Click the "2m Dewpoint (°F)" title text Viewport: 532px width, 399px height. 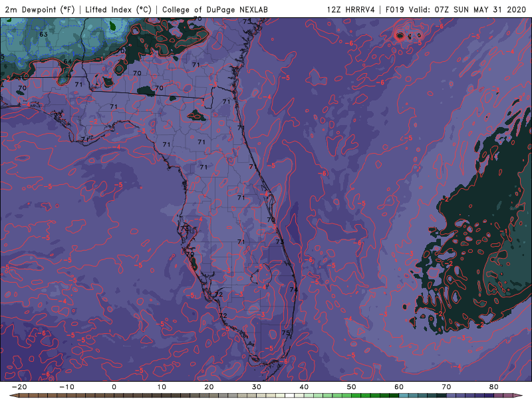click(40, 9)
